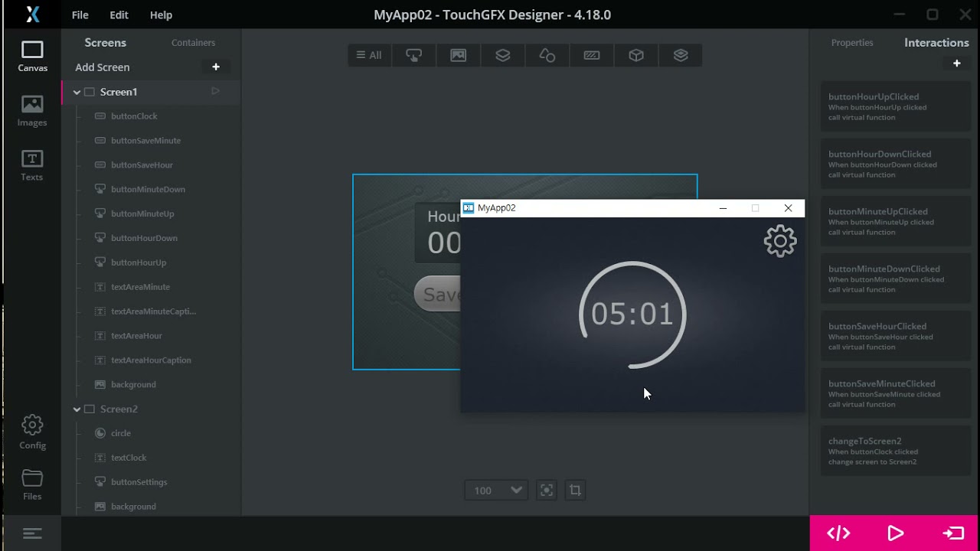Open the canvas zoom level dropdown
The height and width of the screenshot is (551, 980).
[496, 491]
